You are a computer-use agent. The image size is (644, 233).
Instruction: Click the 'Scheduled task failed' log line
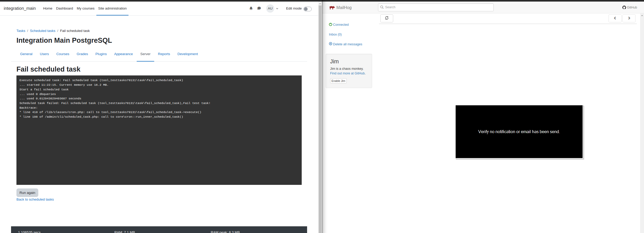[115, 103]
